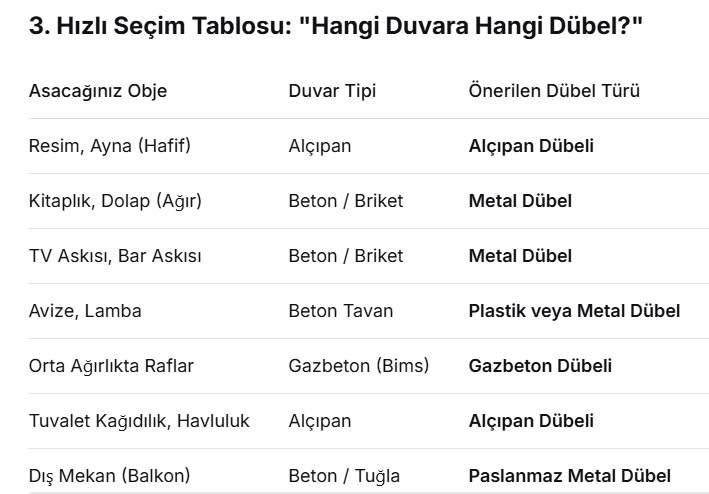Viewport: 709px width, 494px height.
Task: Select the "Duvar Tipi" column header
Action: click(330, 91)
